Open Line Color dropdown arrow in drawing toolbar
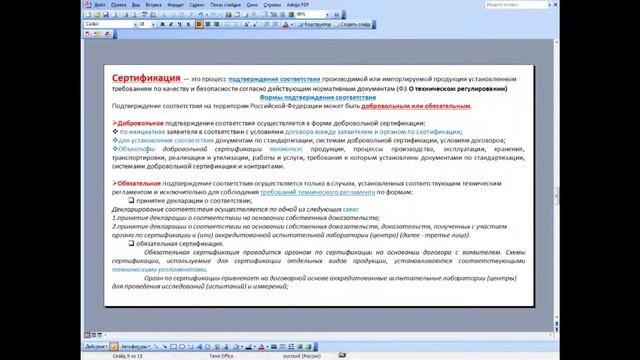 point(255,347)
